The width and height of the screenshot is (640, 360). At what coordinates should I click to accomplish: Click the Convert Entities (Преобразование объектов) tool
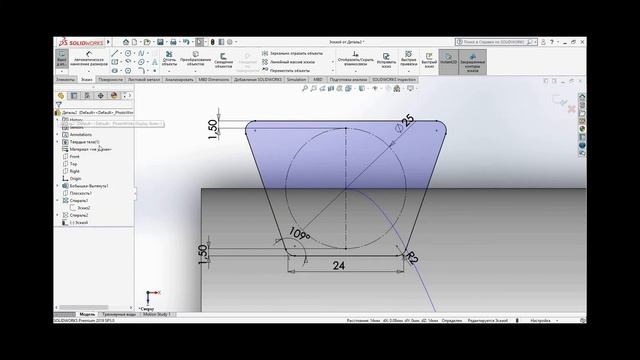click(195, 58)
